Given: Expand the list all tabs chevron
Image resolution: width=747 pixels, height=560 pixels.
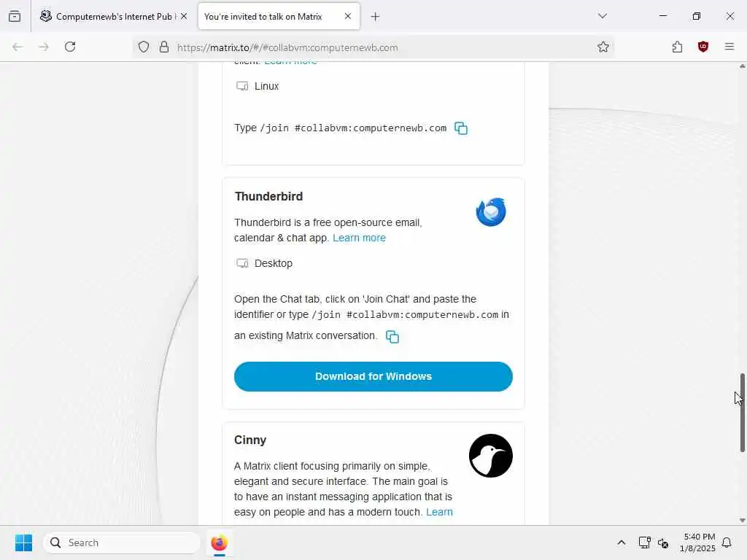Looking at the screenshot, I should pyautogui.click(x=603, y=16).
